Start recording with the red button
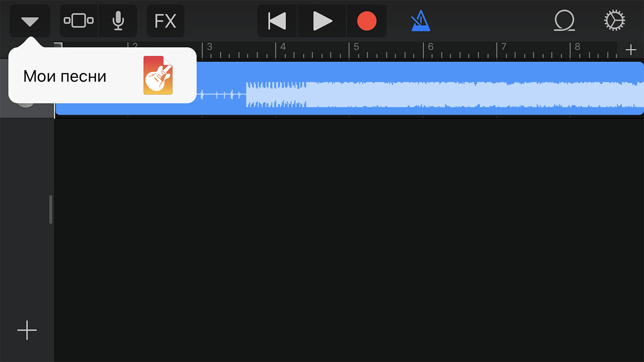The width and height of the screenshot is (644, 362). click(367, 21)
